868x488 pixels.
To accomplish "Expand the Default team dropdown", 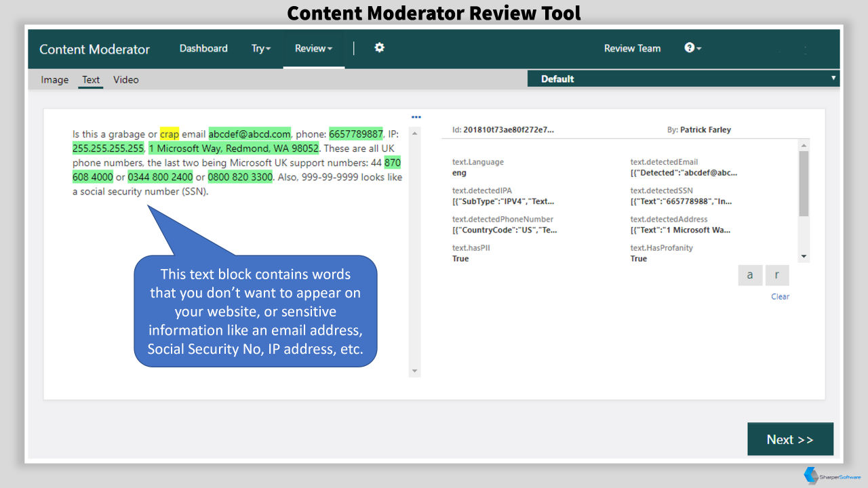I will point(684,79).
